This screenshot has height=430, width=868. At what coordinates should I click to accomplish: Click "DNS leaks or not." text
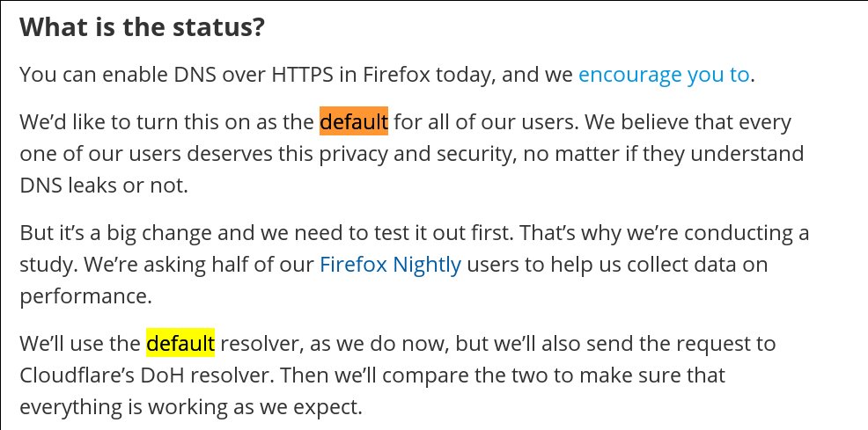point(104,186)
